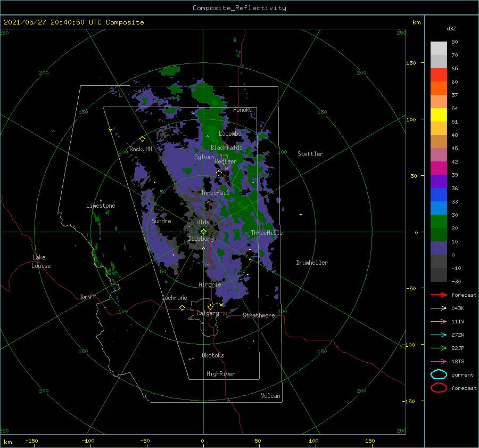The image size is (479, 448).
Task: Click the red forecast arrow in legend
Action: 439,295
